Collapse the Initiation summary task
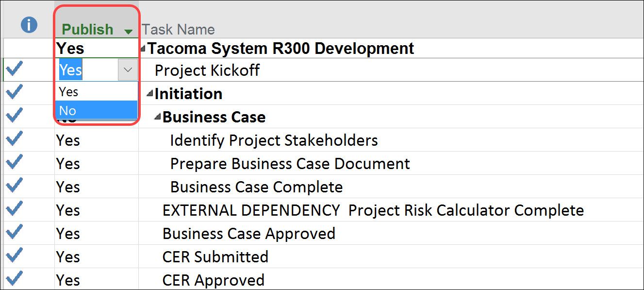Screen dimensions: 644x290 click(x=150, y=93)
